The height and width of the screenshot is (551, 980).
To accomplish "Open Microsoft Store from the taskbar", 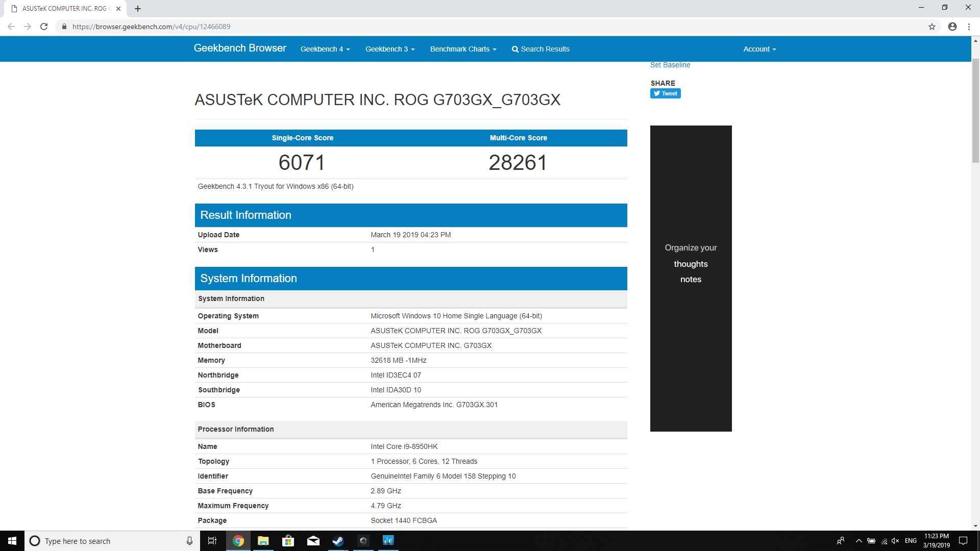I will click(x=288, y=541).
